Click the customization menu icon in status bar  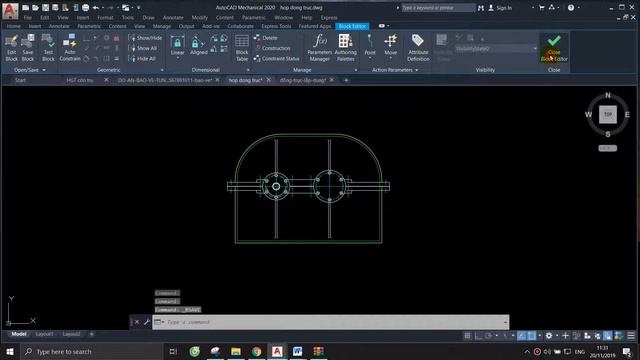pyautogui.click(x=631, y=336)
